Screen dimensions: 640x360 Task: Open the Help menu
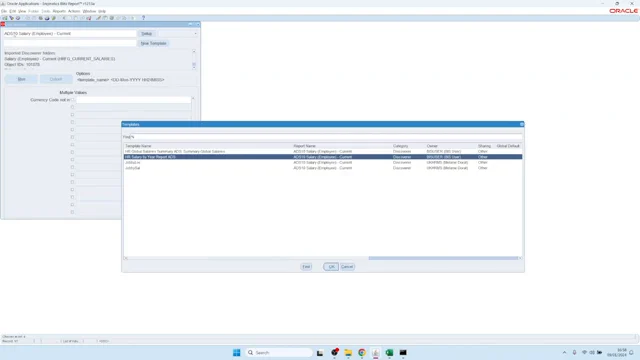[102, 11]
